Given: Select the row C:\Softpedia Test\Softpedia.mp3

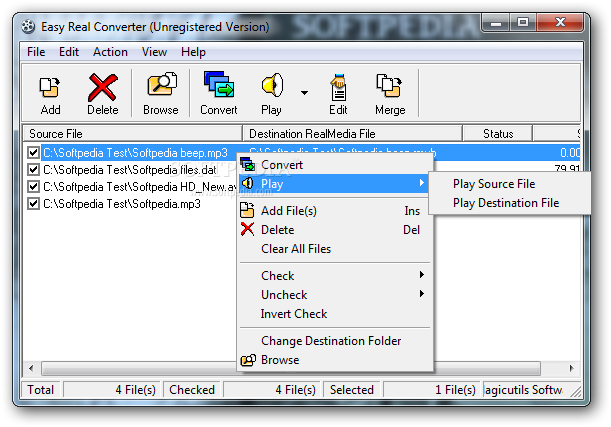Looking at the screenshot, I should click(122, 204).
